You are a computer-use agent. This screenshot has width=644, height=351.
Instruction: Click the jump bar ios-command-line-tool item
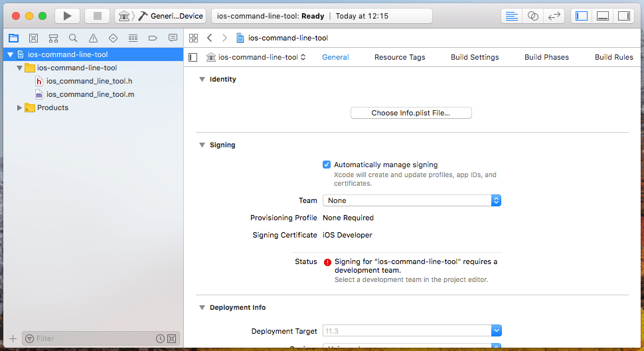pos(283,38)
